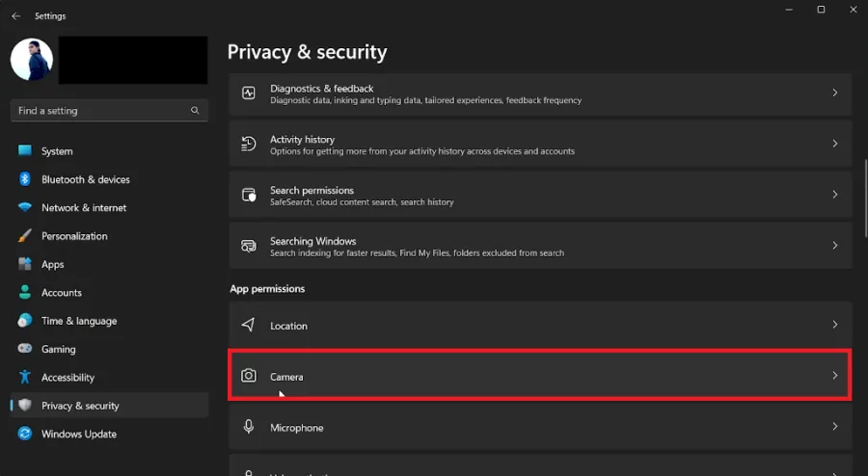The width and height of the screenshot is (868, 476).
Task: Click the Time & language globe icon
Action: [25, 320]
